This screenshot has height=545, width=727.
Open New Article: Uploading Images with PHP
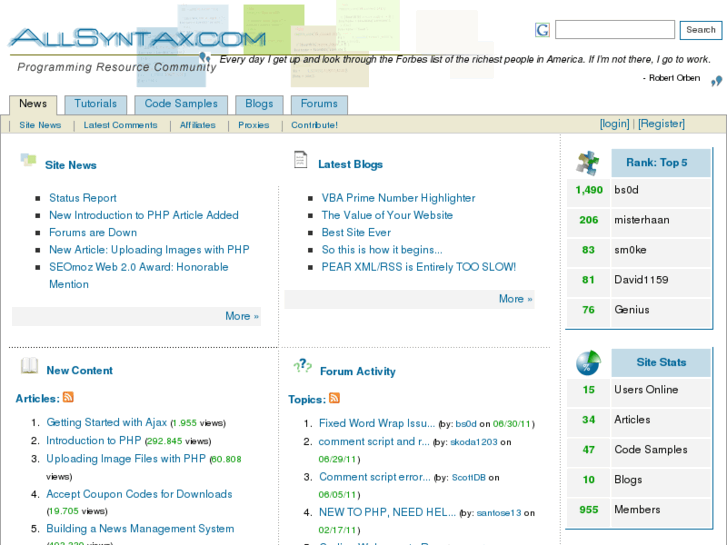[149, 250]
